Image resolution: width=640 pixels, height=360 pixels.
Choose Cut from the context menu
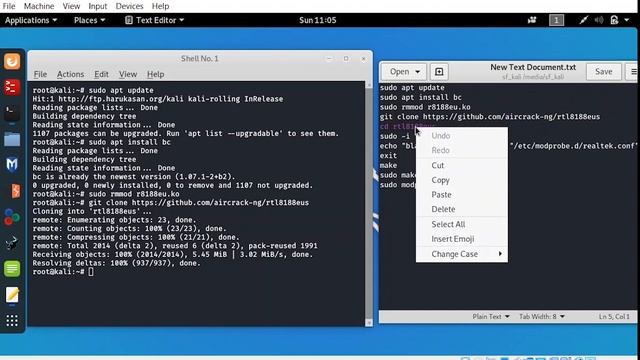[x=462, y=165]
